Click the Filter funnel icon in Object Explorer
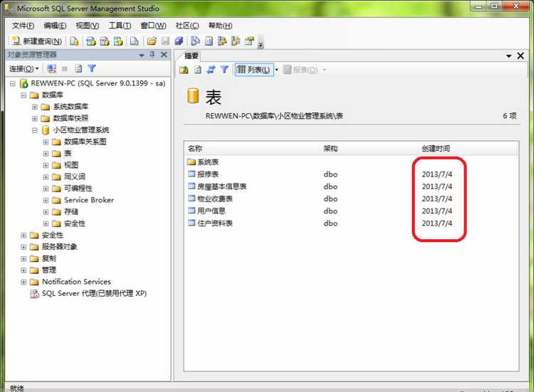The image size is (534, 392). point(92,69)
